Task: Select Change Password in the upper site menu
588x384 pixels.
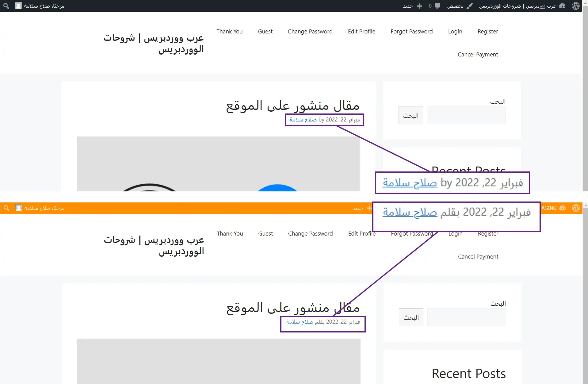Action: coord(310,31)
